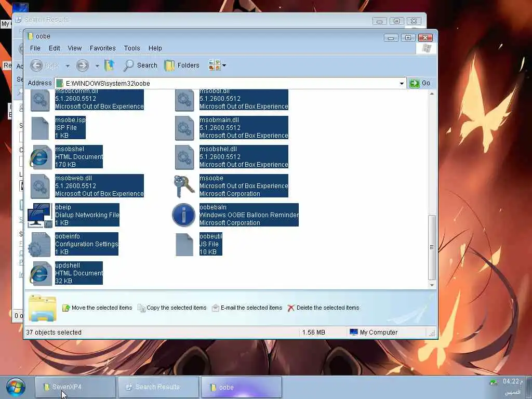Viewport: 532px width, 399px height.
Task: Expand the Forward history dropdown arrow
Action: (97, 65)
